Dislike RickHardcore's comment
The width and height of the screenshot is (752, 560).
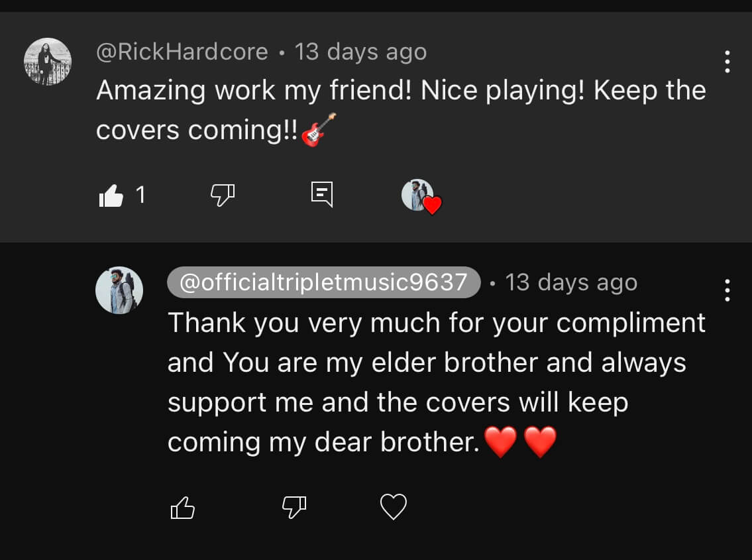(x=222, y=195)
